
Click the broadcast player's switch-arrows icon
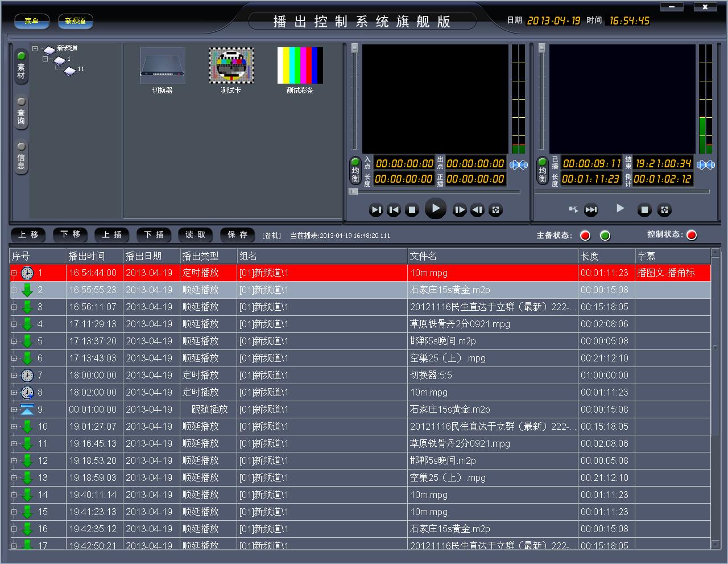click(573, 209)
